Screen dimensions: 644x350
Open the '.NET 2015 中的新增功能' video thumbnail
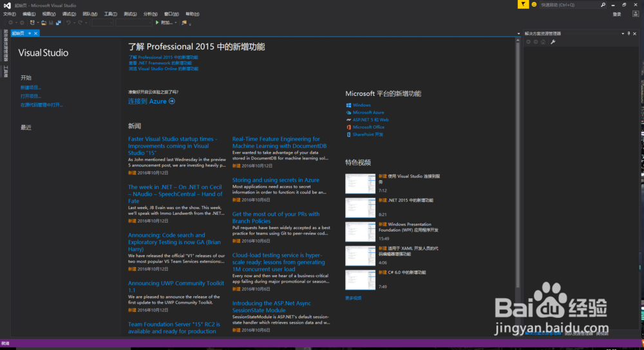[x=360, y=208]
